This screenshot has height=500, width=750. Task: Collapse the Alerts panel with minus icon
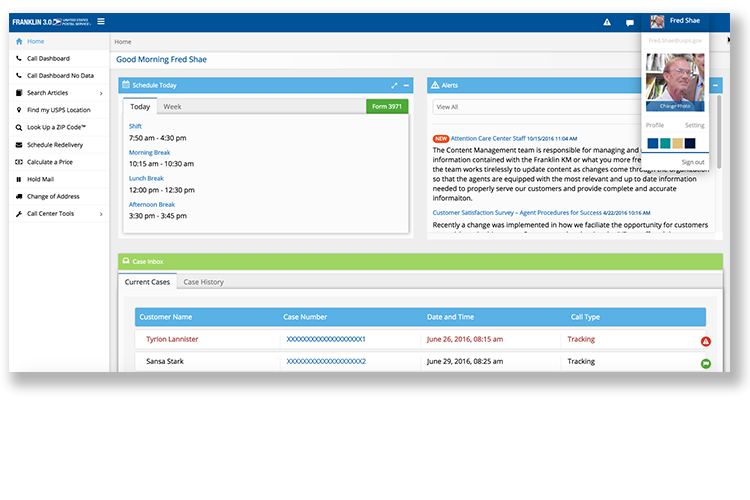click(716, 86)
